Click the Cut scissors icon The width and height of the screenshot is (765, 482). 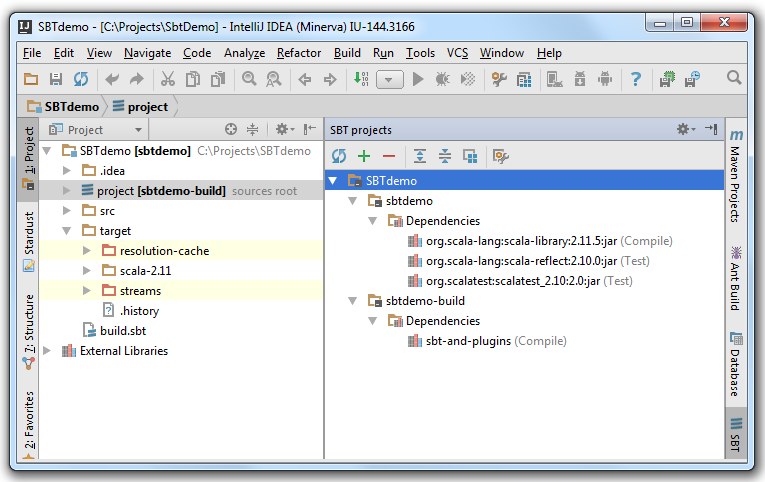point(168,79)
